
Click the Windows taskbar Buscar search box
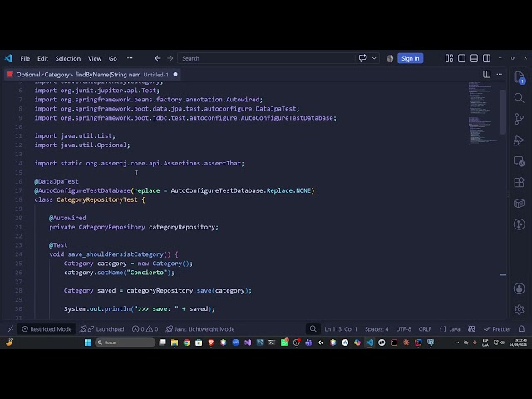coord(125,342)
